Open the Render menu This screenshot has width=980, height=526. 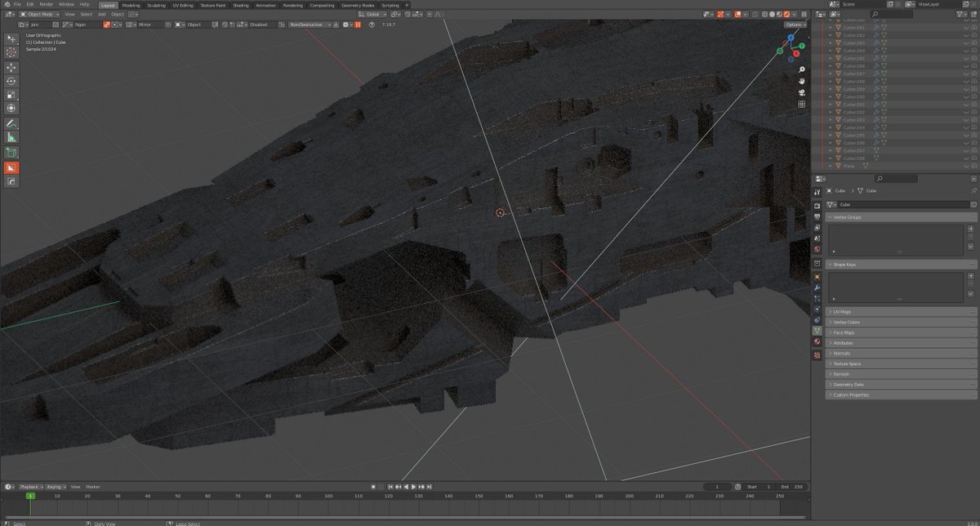[47, 4]
